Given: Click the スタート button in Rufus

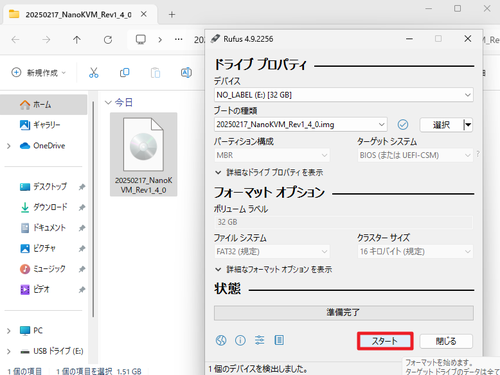Looking at the screenshot, I should (385, 341).
